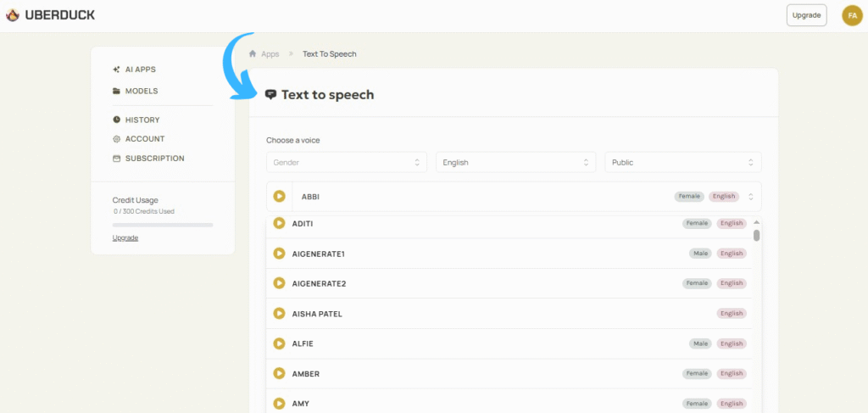Play the ALFIE voice preview
Image resolution: width=868 pixels, height=413 pixels.
[x=280, y=343]
